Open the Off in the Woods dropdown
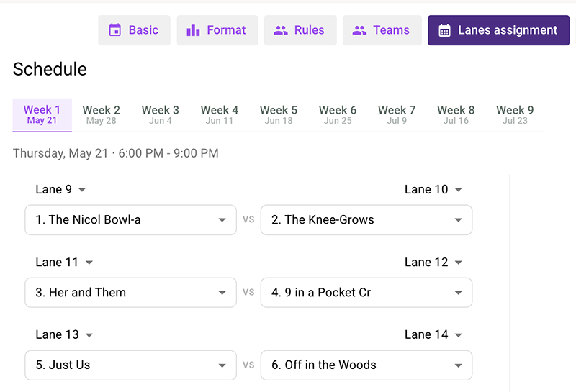The width and height of the screenshot is (576, 392). point(366,365)
